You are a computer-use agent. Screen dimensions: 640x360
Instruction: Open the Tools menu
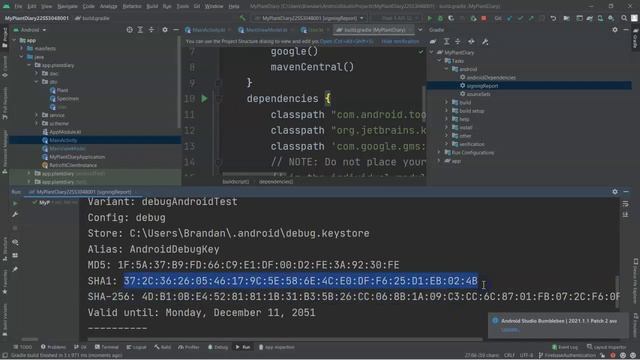pos(182,6)
